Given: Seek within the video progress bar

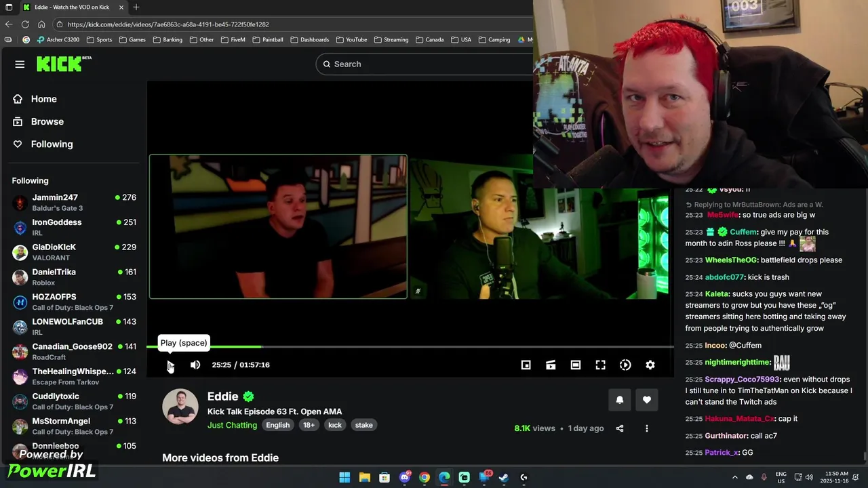Looking at the screenshot, I should (410, 347).
